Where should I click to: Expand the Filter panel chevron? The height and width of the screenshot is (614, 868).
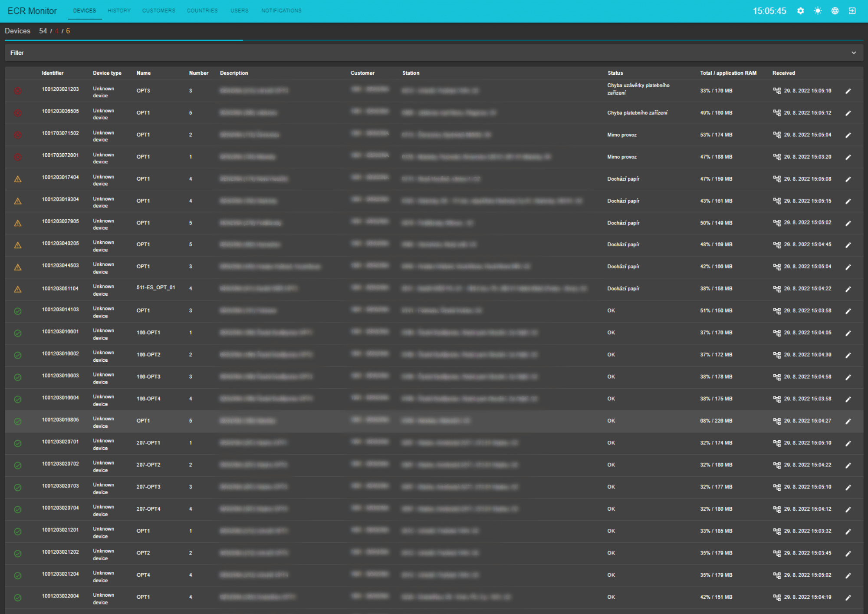pos(854,53)
